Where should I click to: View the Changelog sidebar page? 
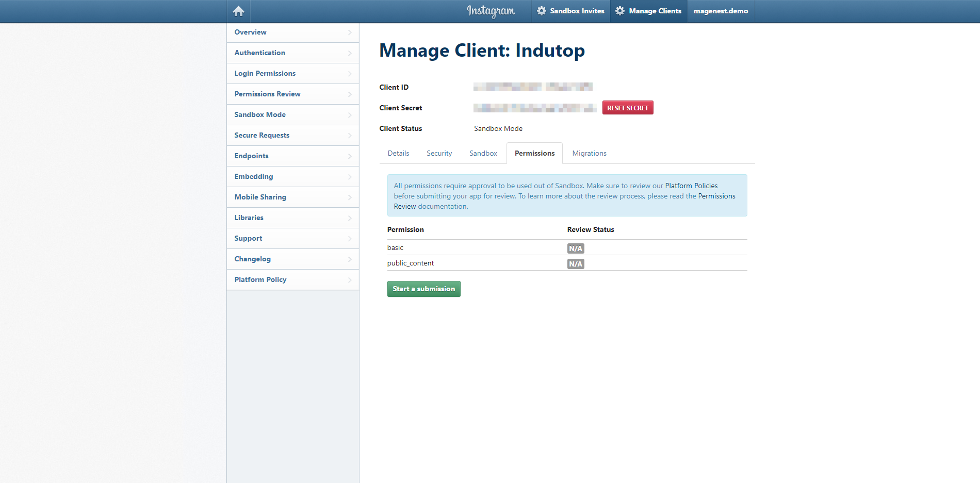[x=293, y=259]
